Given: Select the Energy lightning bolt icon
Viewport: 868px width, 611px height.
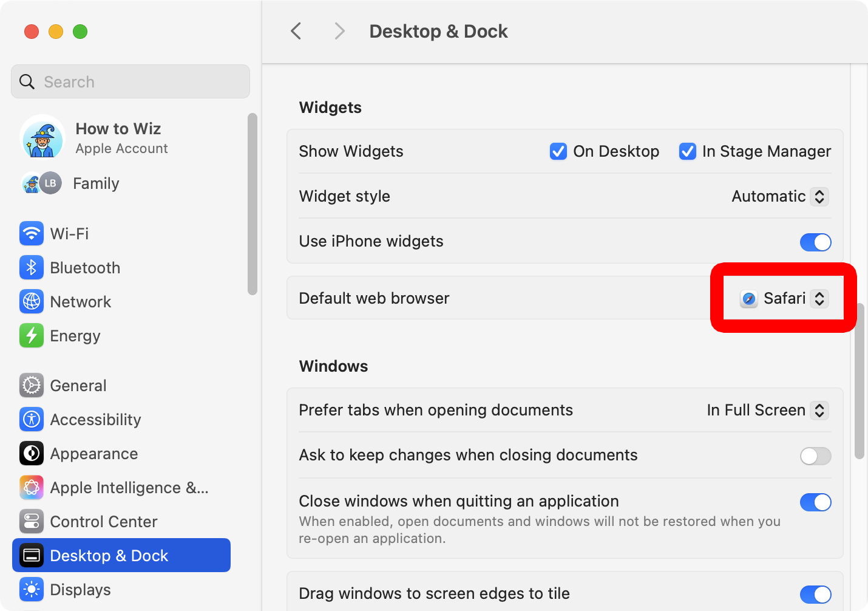Looking at the screenshot, I should pos(32,335).
